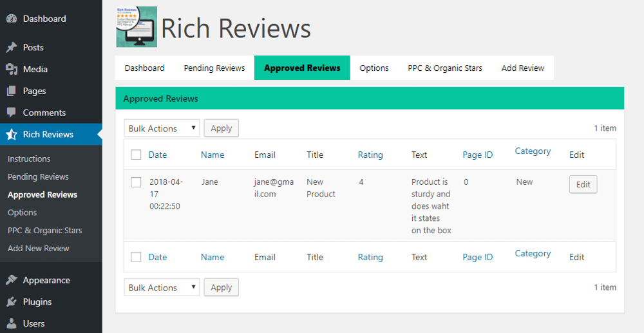Click the 'New' category cell

click(524, 182)
